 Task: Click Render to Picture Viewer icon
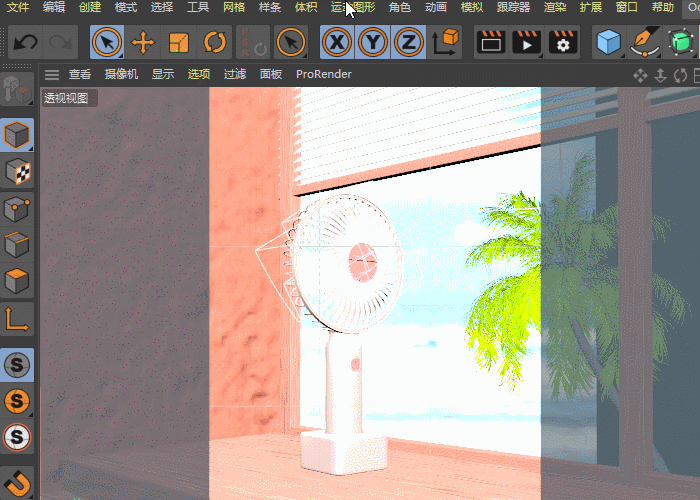click(x=527, y=42)
